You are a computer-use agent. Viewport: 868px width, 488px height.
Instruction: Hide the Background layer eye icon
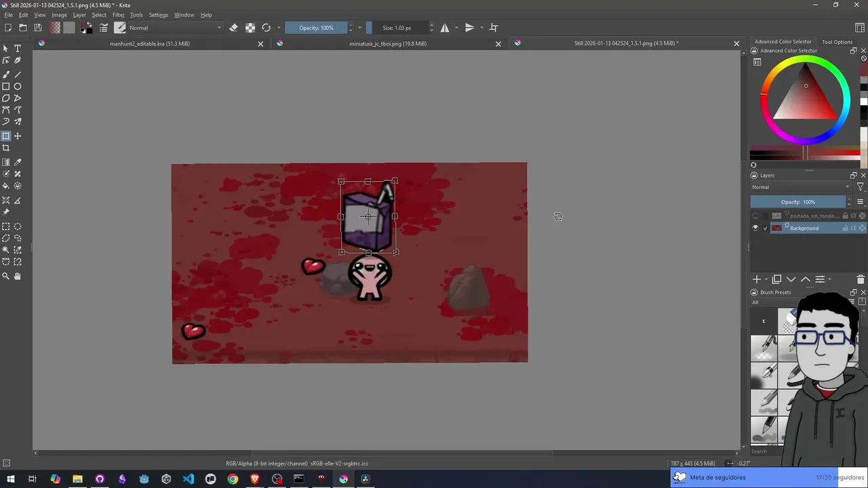pos(755,228)
